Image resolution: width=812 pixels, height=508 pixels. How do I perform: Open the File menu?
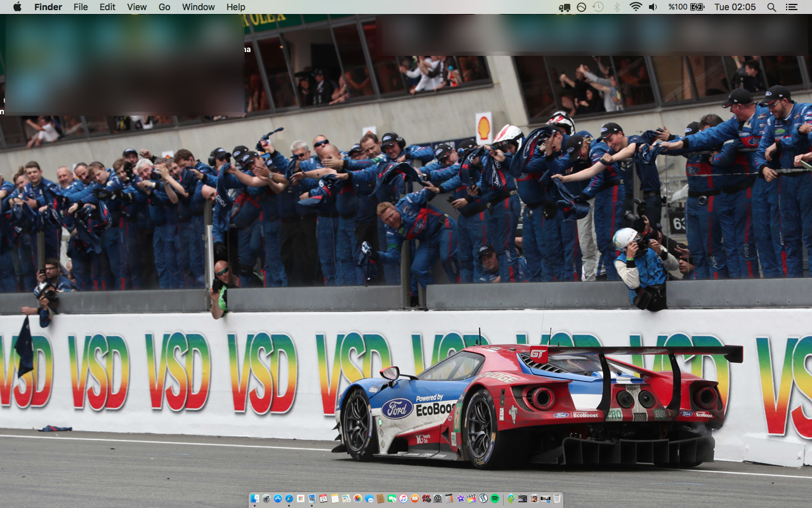[81, 7]
